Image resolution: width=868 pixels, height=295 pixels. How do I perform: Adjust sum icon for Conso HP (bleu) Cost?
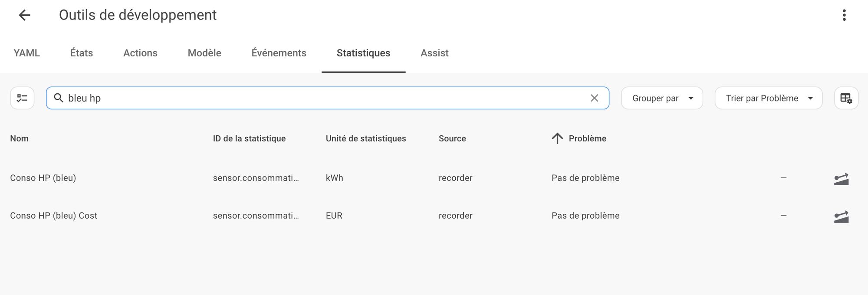click(x=841, y=216)
